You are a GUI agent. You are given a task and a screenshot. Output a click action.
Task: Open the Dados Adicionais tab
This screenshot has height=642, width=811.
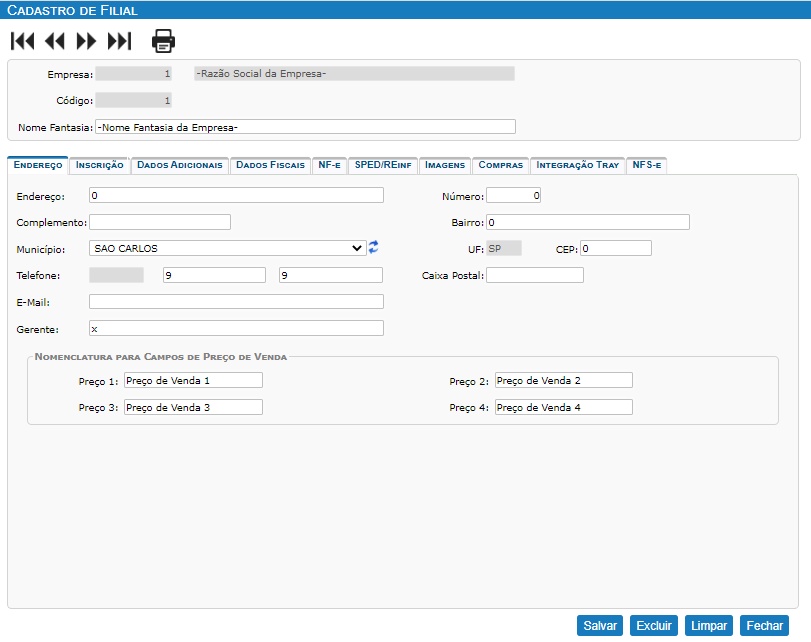click(x=179, y=165)
